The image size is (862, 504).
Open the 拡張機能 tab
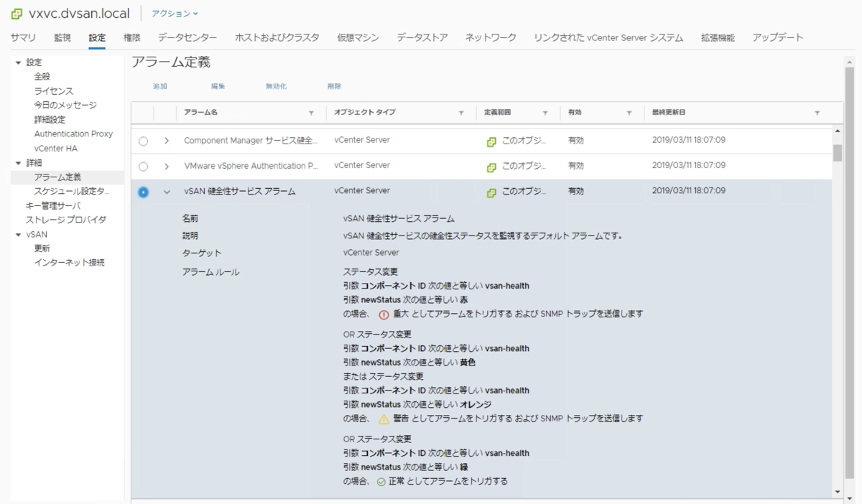pyautogui.click(x=718, y=37)
